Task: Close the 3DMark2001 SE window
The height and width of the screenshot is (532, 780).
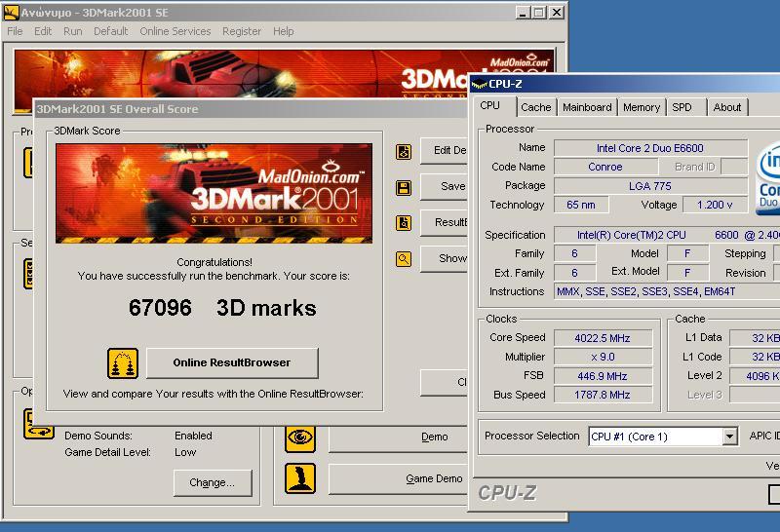Action: click(557, 13)
